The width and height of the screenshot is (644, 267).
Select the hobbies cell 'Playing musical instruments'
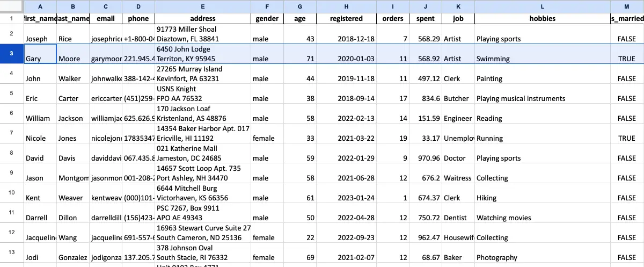click(x=542, y=93)
